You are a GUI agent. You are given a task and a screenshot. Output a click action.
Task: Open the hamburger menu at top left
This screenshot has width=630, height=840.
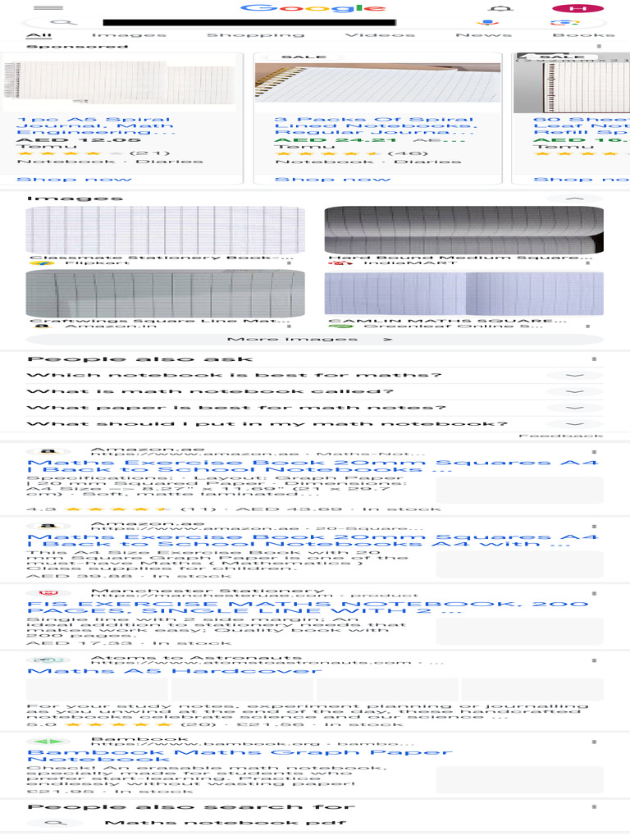click(x=48, y=8)
